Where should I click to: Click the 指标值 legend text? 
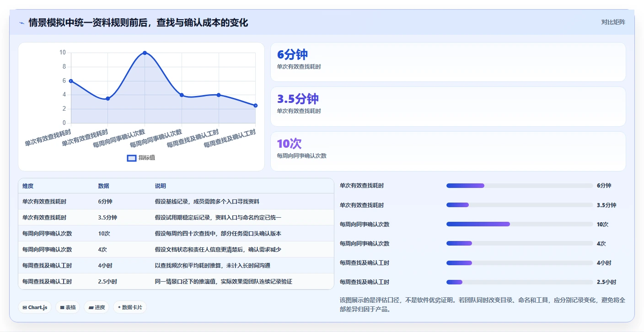[147, 158]
